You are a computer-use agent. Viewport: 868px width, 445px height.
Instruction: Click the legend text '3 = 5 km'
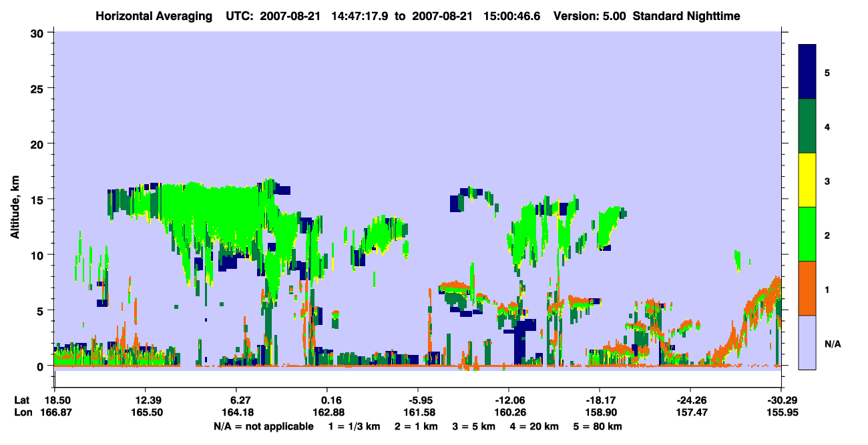[x=474, y=426]
